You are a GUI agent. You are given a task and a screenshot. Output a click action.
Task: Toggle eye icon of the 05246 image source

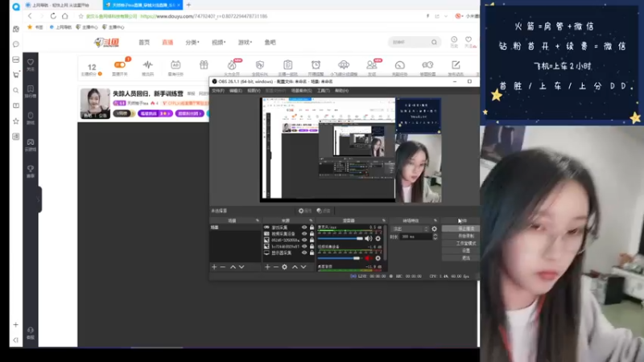click(x=304, y=240)
